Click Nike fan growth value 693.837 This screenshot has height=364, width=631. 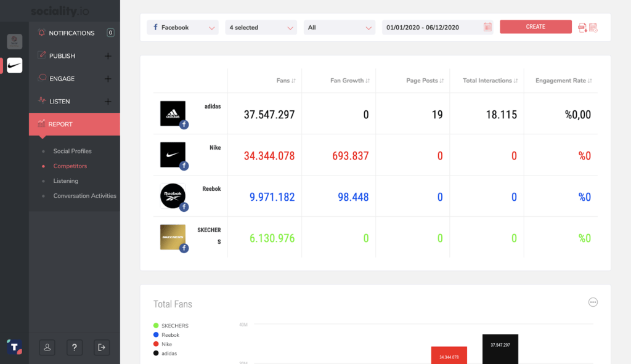[351, 156]
